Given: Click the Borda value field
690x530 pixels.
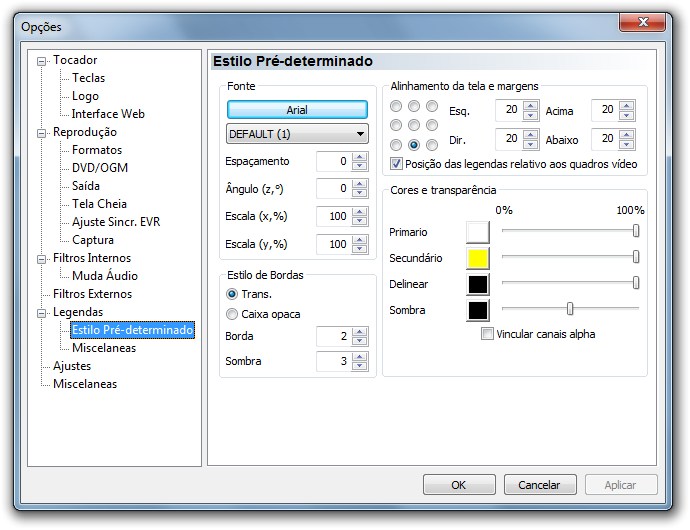Looking at the screenshot, I should [334, 337].
